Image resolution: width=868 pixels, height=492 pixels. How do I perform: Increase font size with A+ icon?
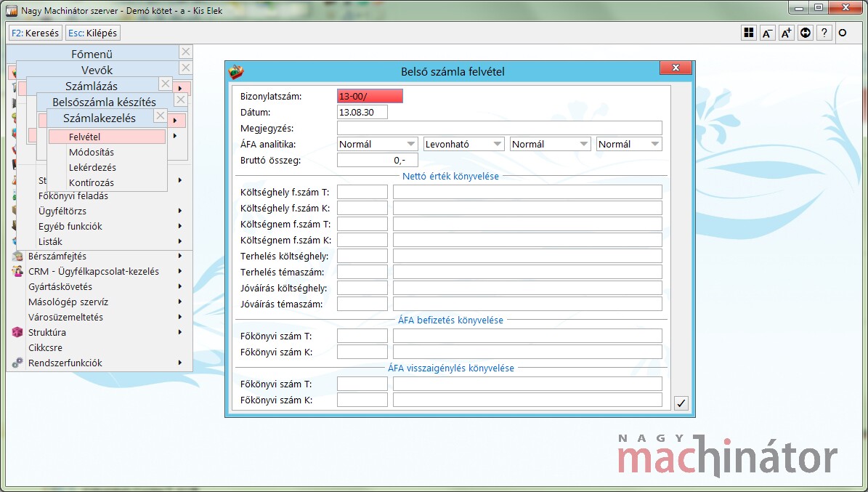point(786,33)
